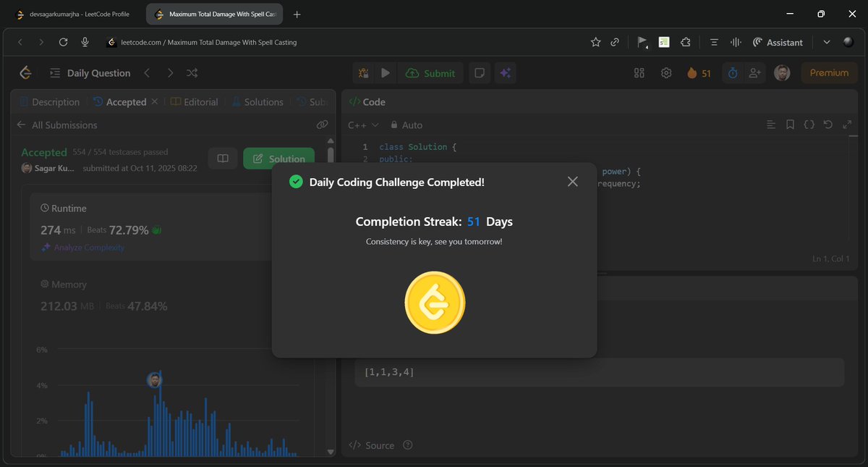Click the flag extension icon with badge

tap(642, 43)
